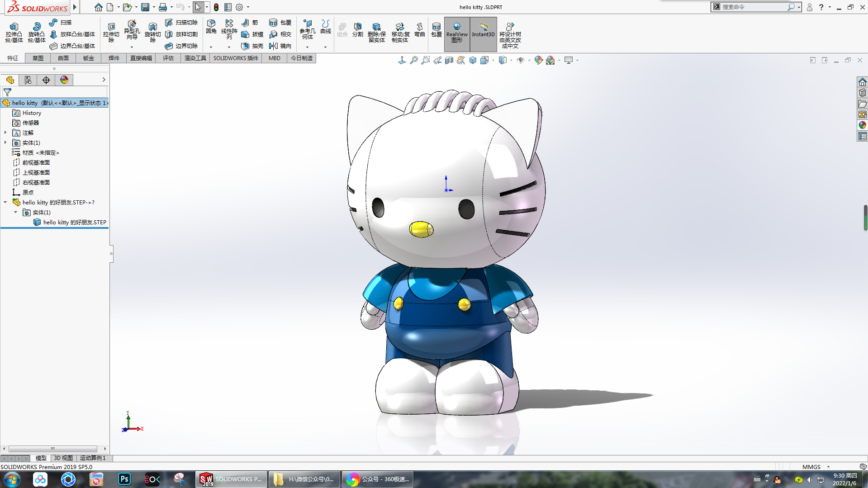Switch to ConfigurationManager tab
Screen dimensions: 868x488
[46, 80]
